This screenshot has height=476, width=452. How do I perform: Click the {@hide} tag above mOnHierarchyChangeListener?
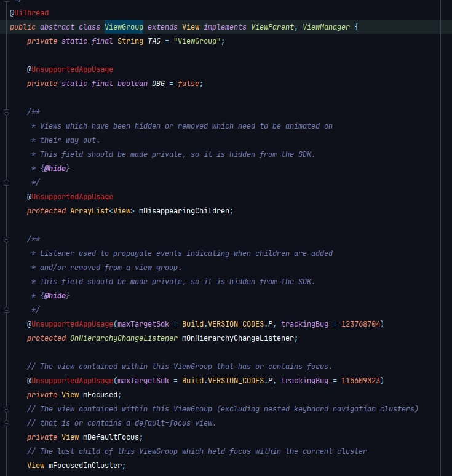(55, 296)
